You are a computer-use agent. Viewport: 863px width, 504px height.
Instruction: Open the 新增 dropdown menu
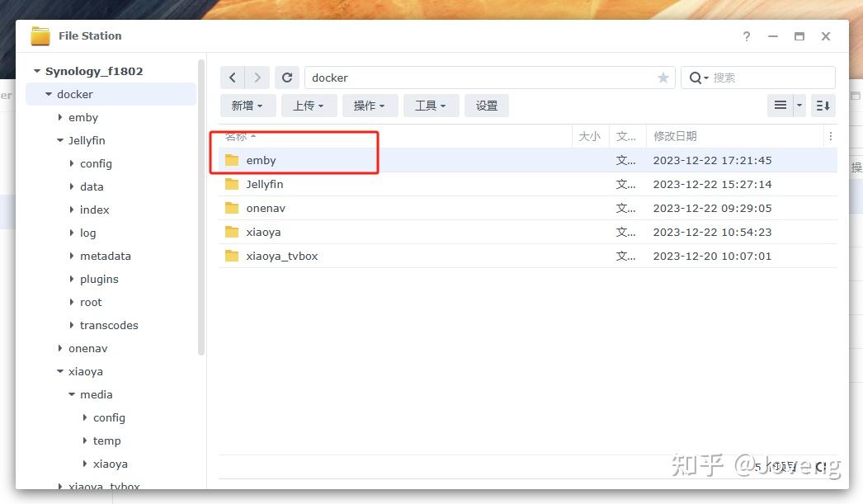click(248, 105)
